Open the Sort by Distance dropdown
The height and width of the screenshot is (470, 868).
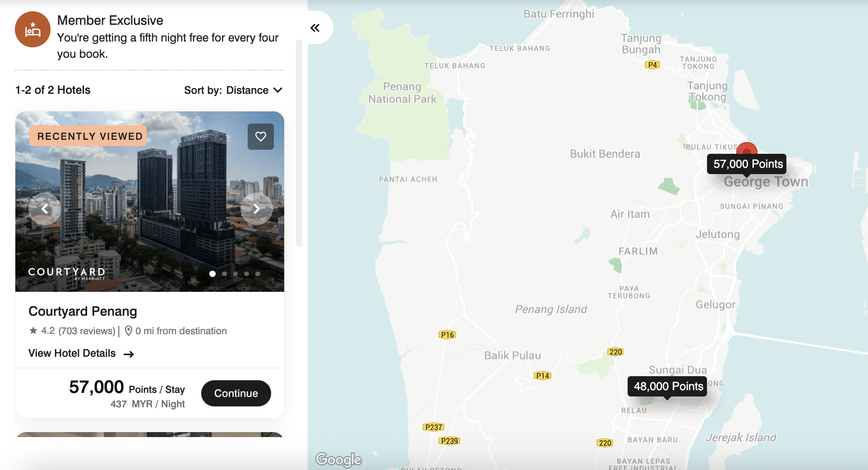tap(233, 90)
